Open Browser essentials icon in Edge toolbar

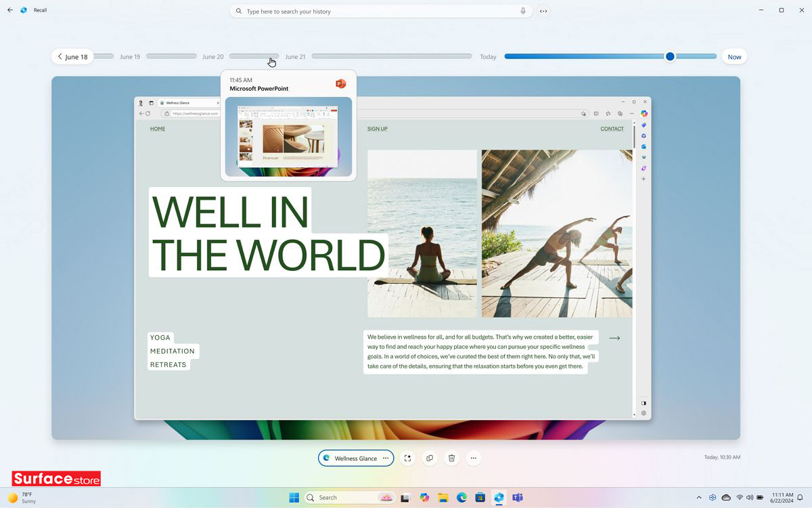[x=621, y=113]
